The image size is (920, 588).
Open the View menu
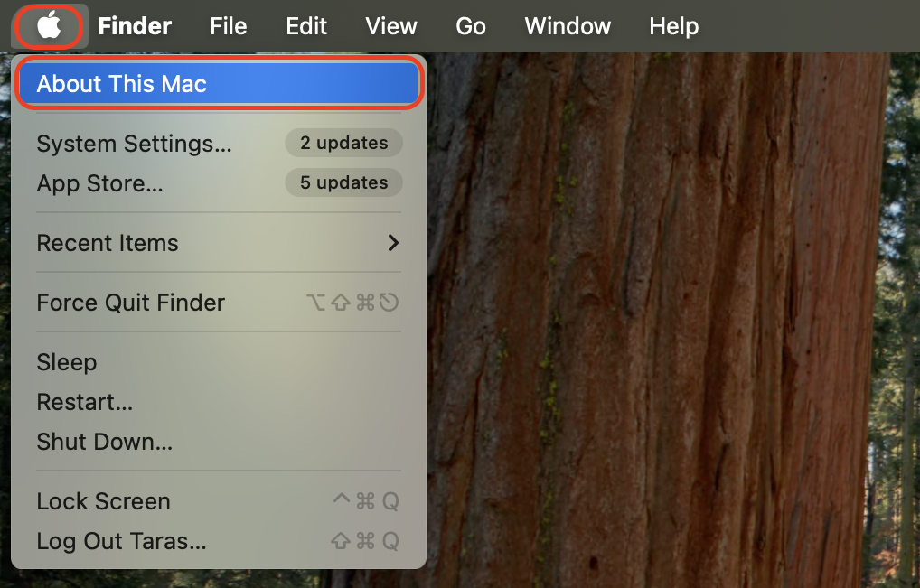pyautogui.click(x=390, y=26)
